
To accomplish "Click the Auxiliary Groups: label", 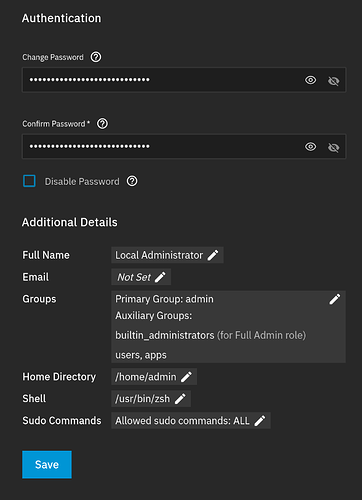I will click(x=154, y=316).
